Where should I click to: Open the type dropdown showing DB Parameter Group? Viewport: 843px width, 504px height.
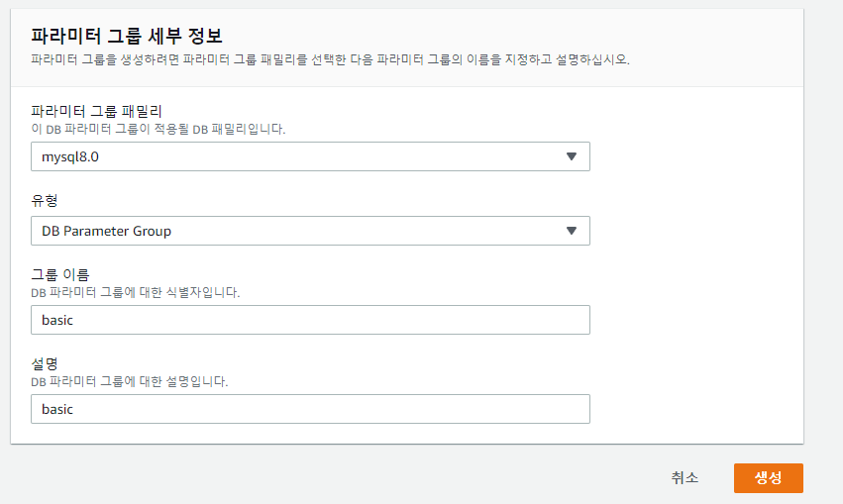pos(310,231)
